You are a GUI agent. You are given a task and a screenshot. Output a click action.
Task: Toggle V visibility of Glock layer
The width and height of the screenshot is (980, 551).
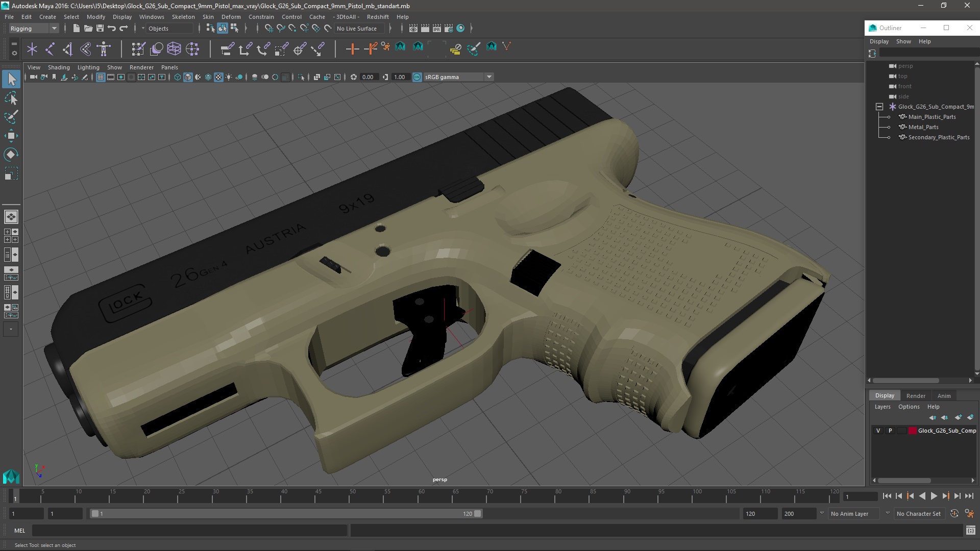pyautogui.click(x=878, y=431)
